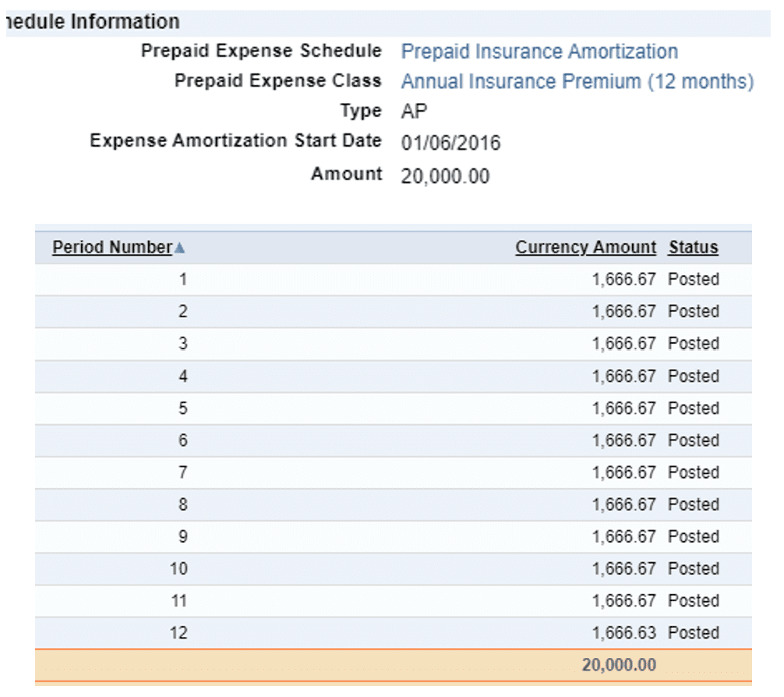This screenshot has height=697, width=784.
Task: Click the Posted status in period 5 row
Action: pos(694,408)
